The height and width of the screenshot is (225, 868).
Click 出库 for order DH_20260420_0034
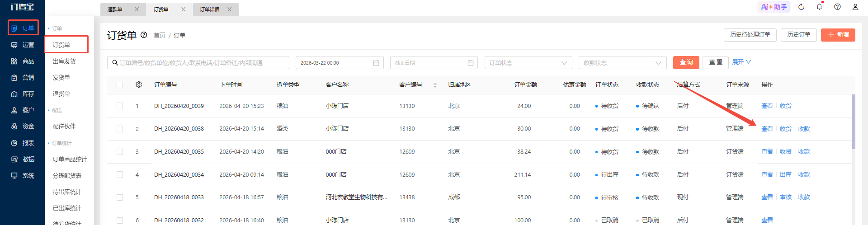point(786,174)
